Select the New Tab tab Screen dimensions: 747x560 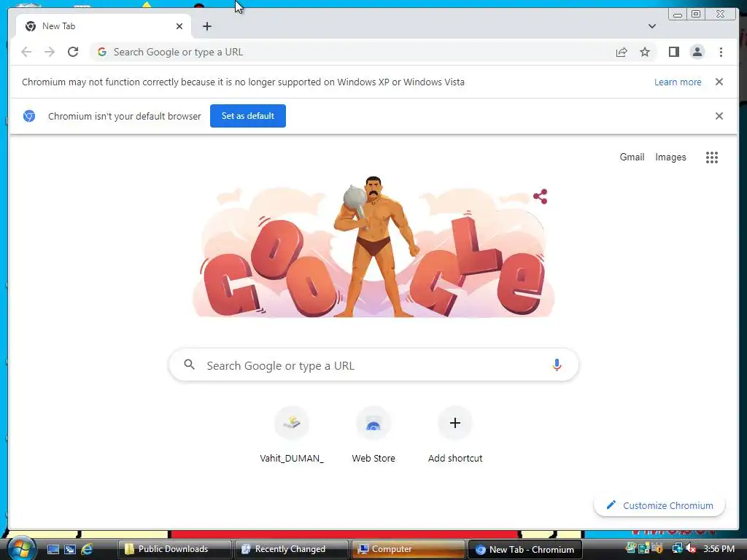point(104,26)
